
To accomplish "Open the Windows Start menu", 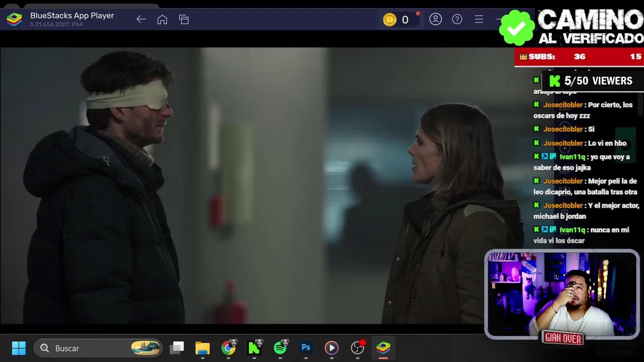I will [x=19, y=348].
